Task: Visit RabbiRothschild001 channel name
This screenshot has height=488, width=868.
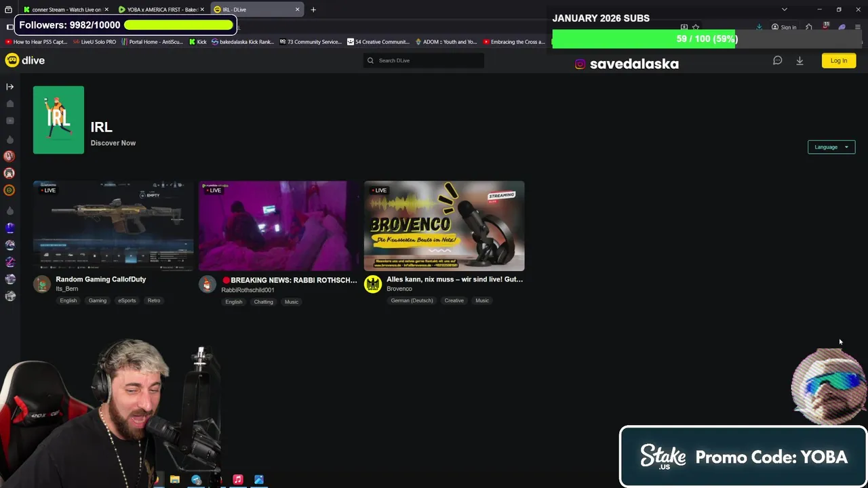Action: pos(248,290)
